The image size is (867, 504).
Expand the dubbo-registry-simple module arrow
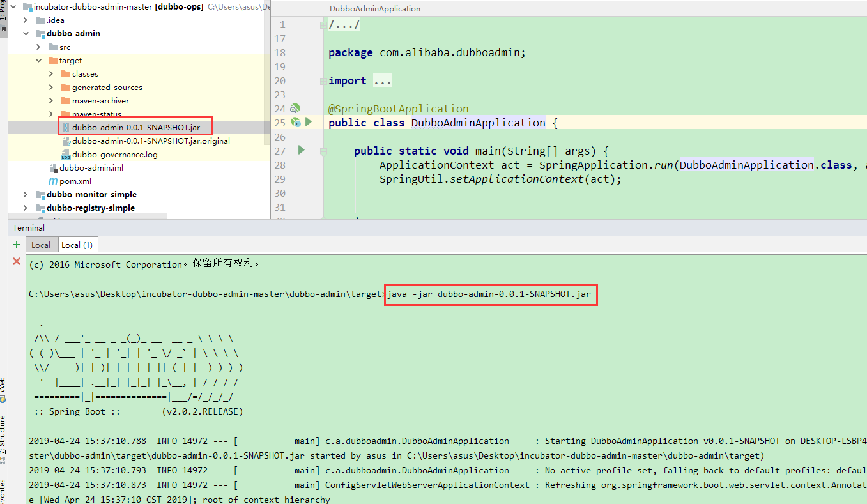pos(26,208)
